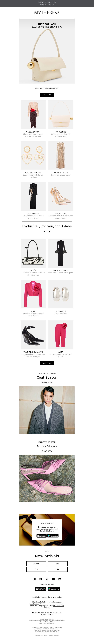Open the LinkedIn icon link
The image size is (94, 644).
[60, 579]
